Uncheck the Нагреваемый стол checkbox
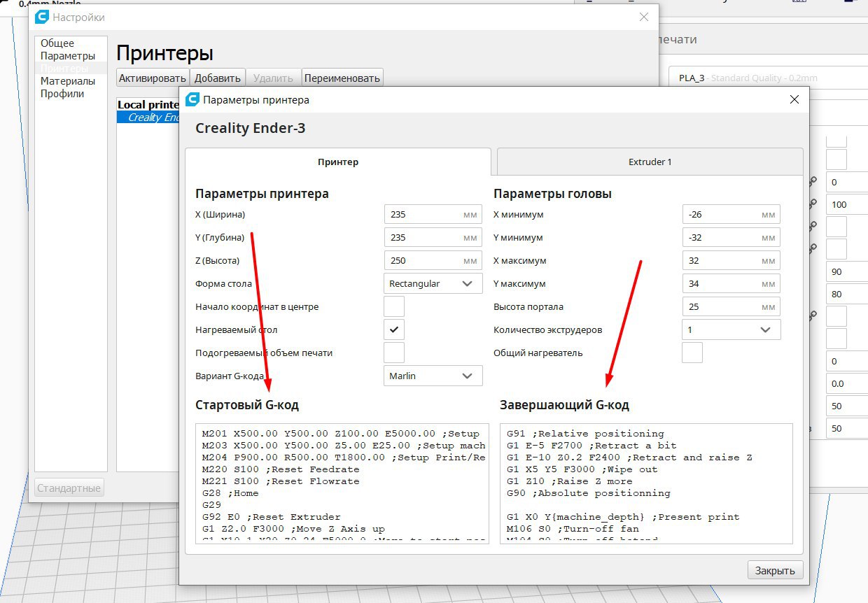 [394, 329]
